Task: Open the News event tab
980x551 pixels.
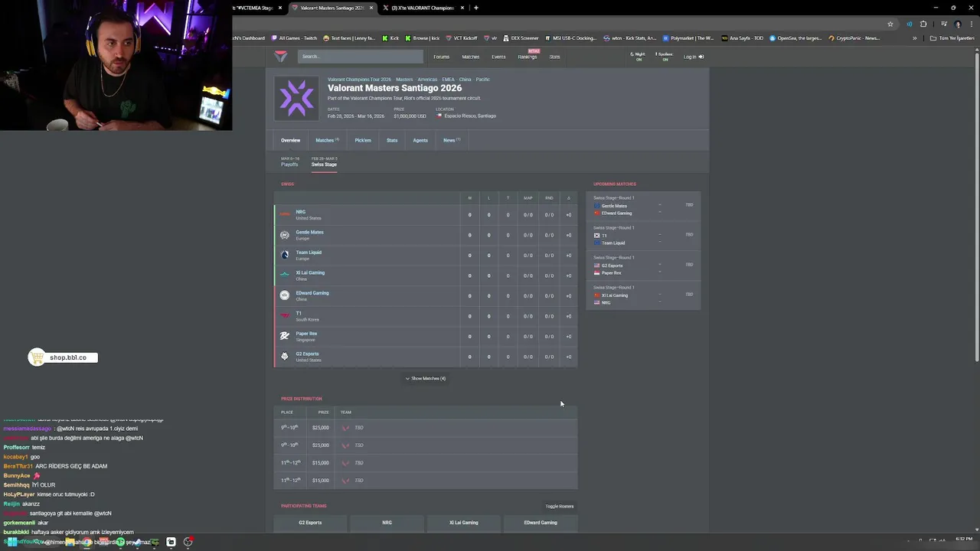Action: point(452,140)
